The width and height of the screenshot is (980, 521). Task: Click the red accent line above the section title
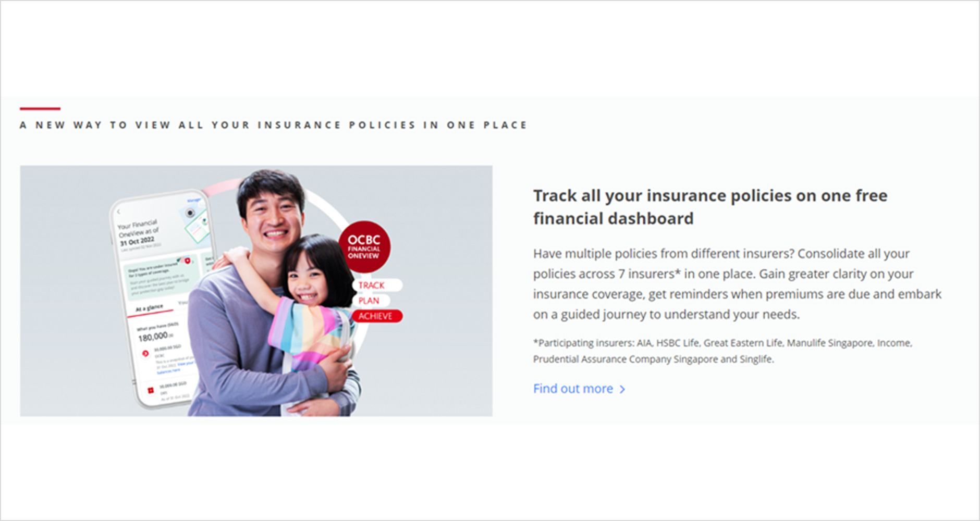[x=40, y=108]
